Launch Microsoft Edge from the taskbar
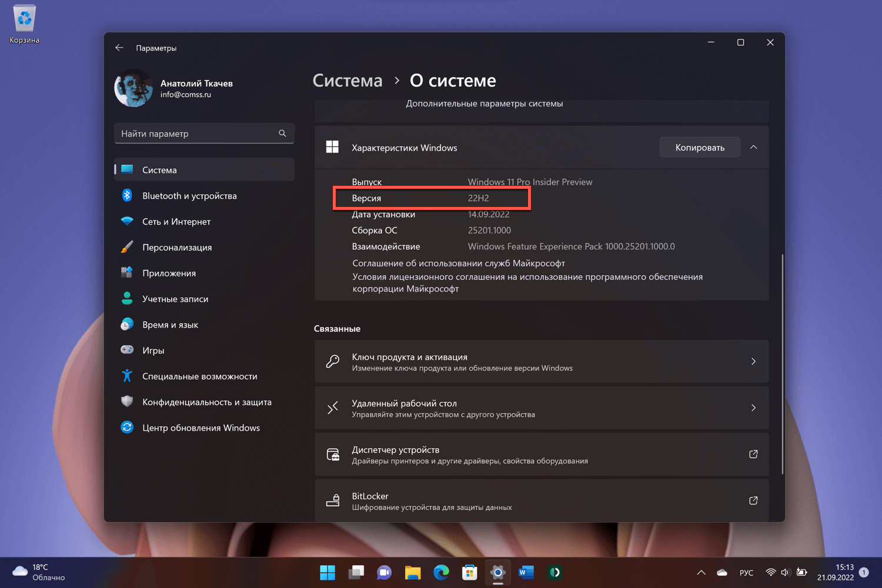 click(x=441, y=572)
